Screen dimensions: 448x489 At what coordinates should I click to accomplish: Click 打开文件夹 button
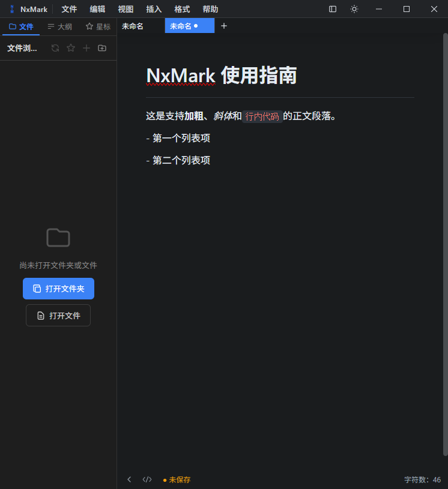58,289
